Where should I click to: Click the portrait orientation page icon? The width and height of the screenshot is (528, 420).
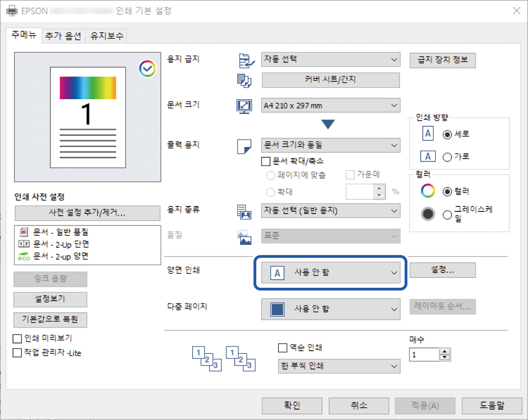coord(427,134)
